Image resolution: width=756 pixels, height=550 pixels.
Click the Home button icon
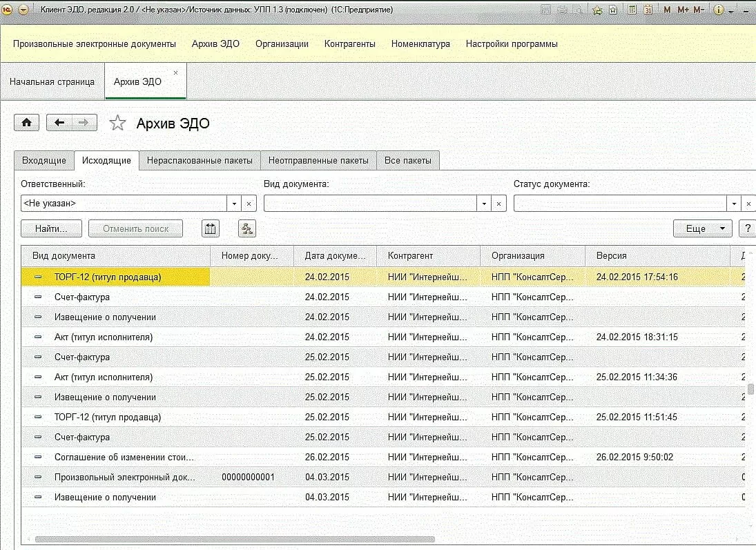point(27,123)
